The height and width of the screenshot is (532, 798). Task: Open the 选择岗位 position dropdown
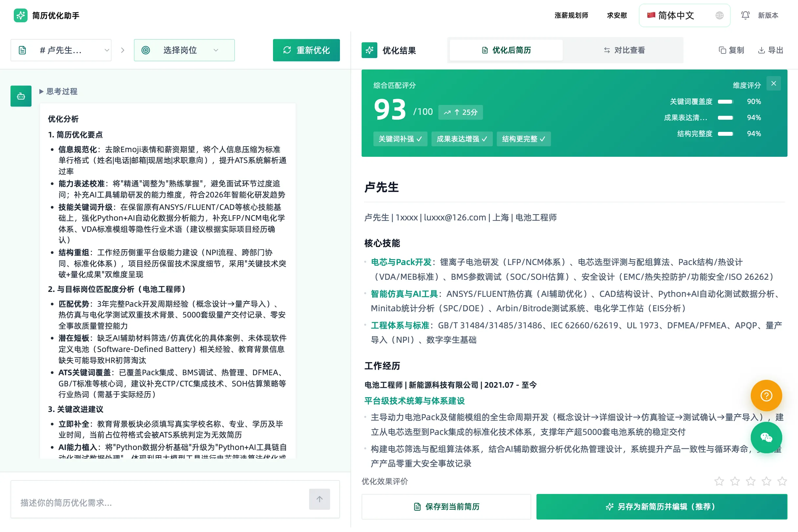tap(184, 50)
